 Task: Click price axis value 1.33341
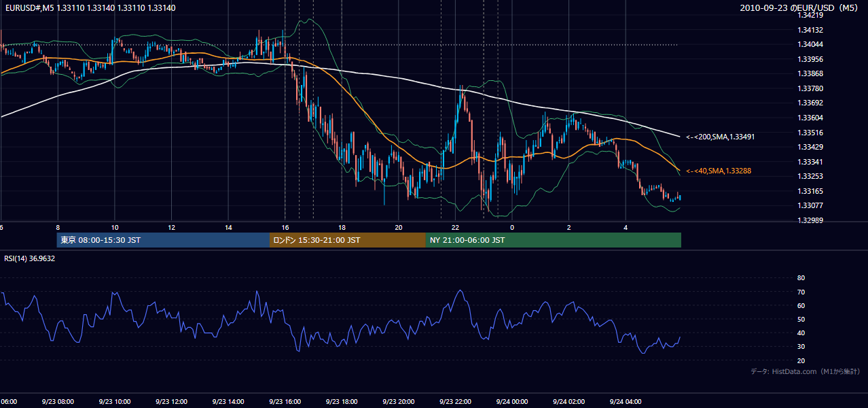[x=811, y=162]
